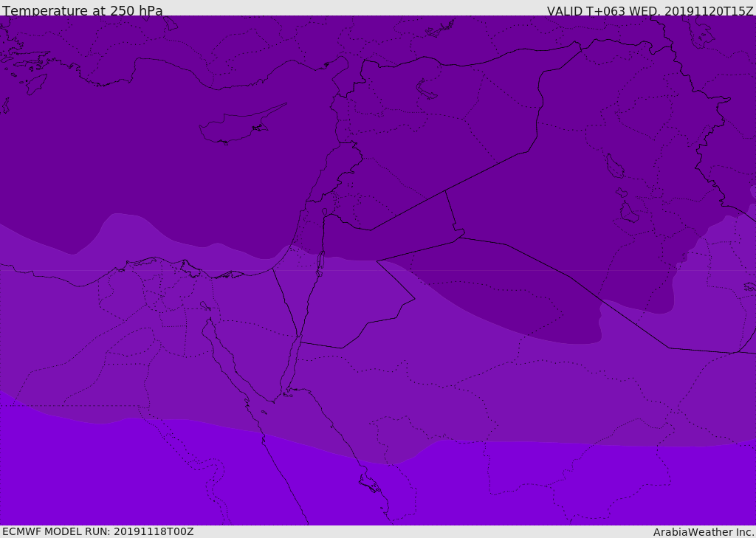Click the 'ECMWF MODEL RUN: 20191118T00Z' text
Image resolution: width=756 pixels, height=538 pixels.
tap(98, 531)
